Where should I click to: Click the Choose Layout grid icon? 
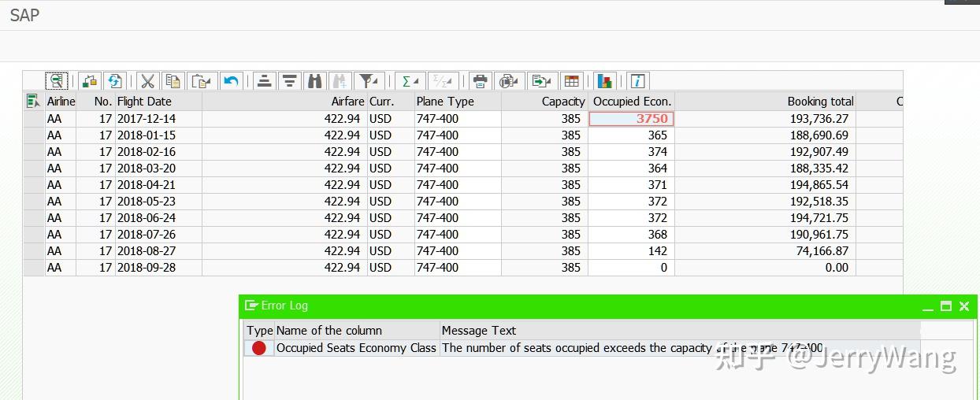[572, 80]
